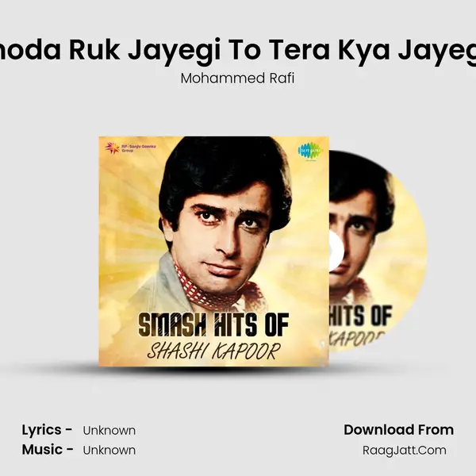The width and height of the screenshot is (476, 476).
Task: Click the 'Lyrics –' label
Action: 47,430
